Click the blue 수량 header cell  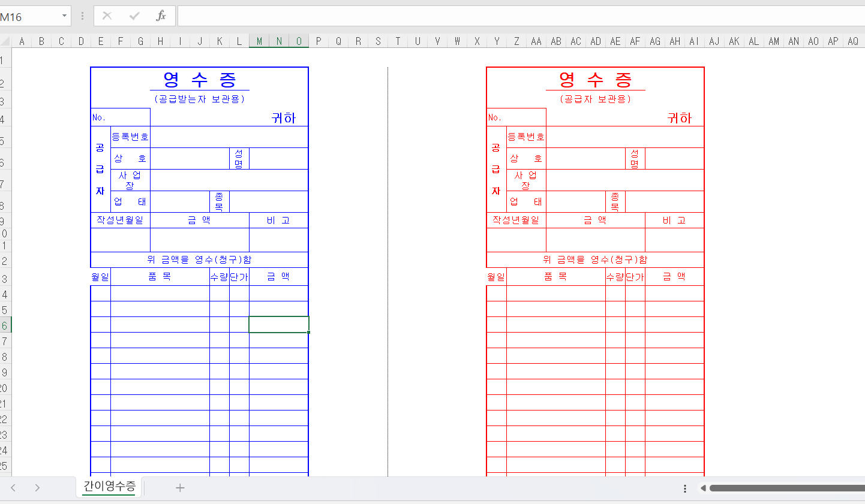tap(219, 276)
